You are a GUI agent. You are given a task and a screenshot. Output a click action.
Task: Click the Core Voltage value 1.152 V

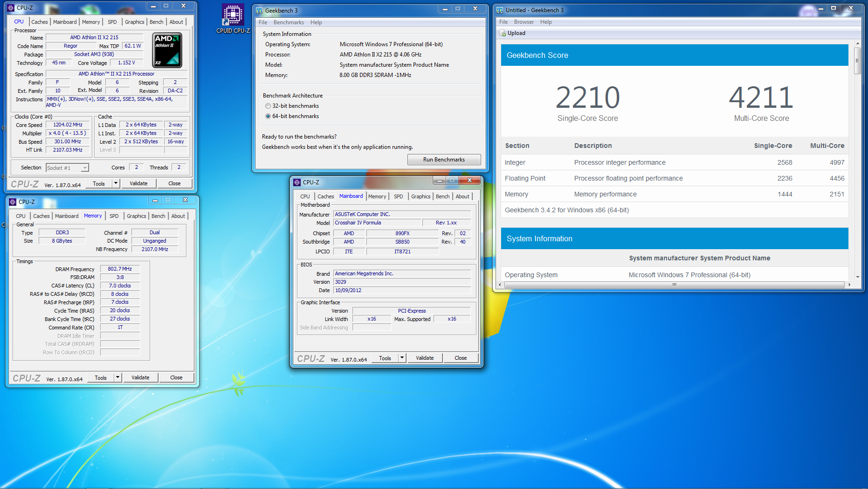click(x=126, y=63)
